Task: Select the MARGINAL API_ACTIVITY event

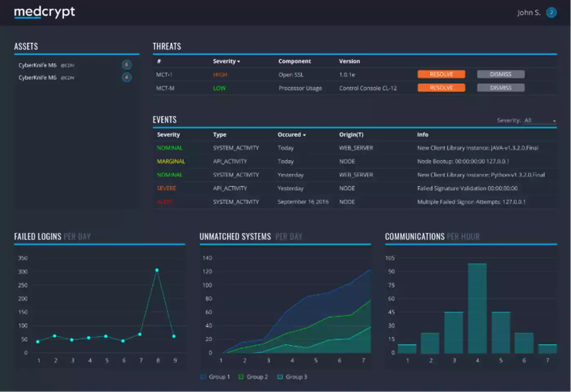Action: 355,161
